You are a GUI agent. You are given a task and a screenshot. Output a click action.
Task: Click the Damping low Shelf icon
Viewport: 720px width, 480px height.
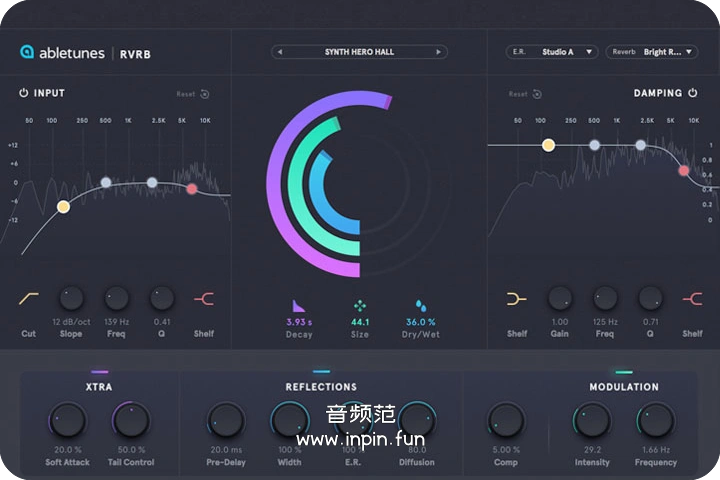[516, 298]
